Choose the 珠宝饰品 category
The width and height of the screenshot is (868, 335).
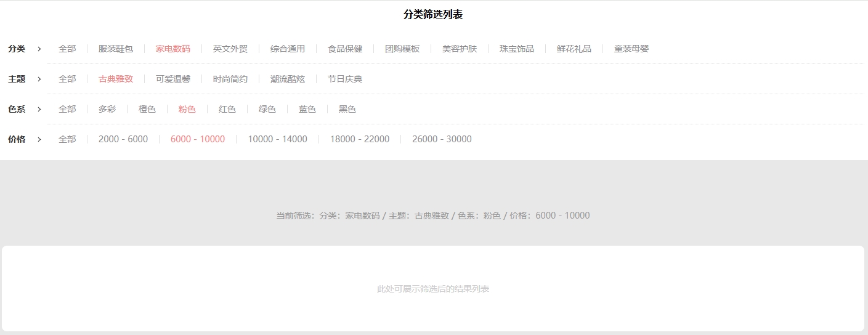click(x=517, y=49)
